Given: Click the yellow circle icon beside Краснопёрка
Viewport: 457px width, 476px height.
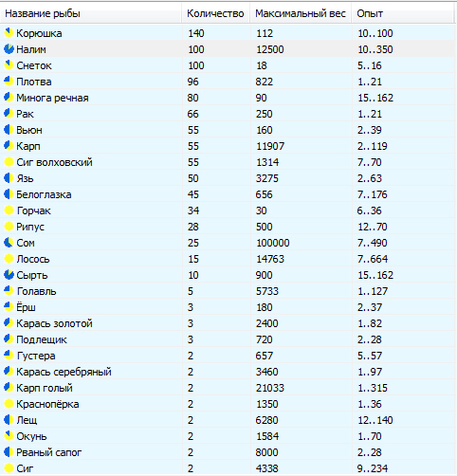Looking at the screenshot, I should pyautogui.click(x=9, y=404).
